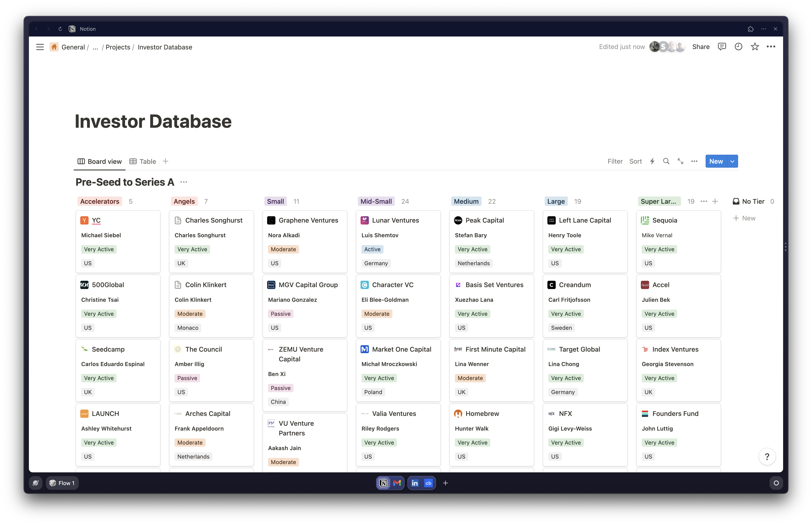Click the Medium group label
Viewport: 812px width, 525px height.
(466, 201)
